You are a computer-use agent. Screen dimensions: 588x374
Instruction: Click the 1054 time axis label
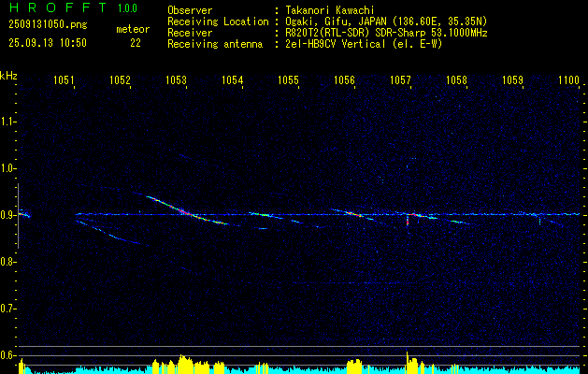tap(233, 79)
